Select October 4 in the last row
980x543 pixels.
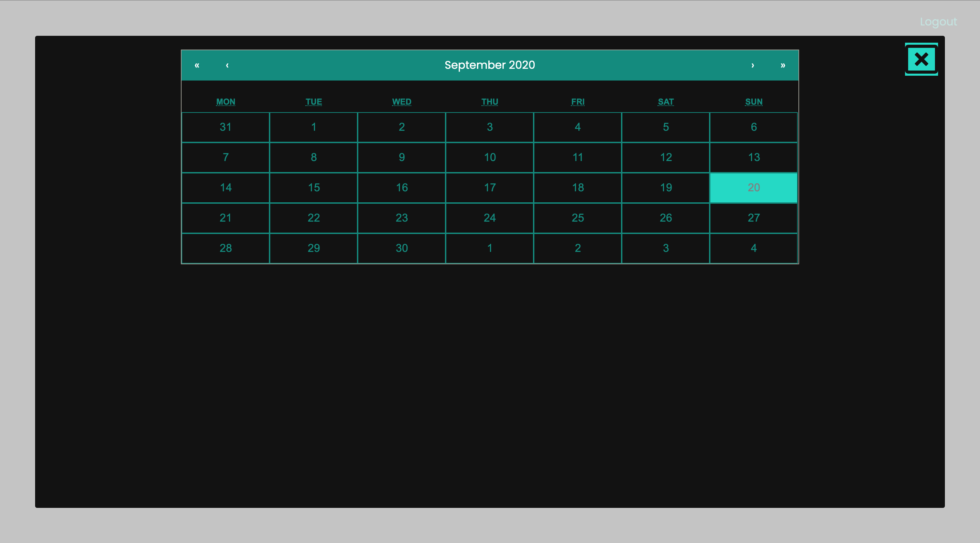tap(754, 248)
